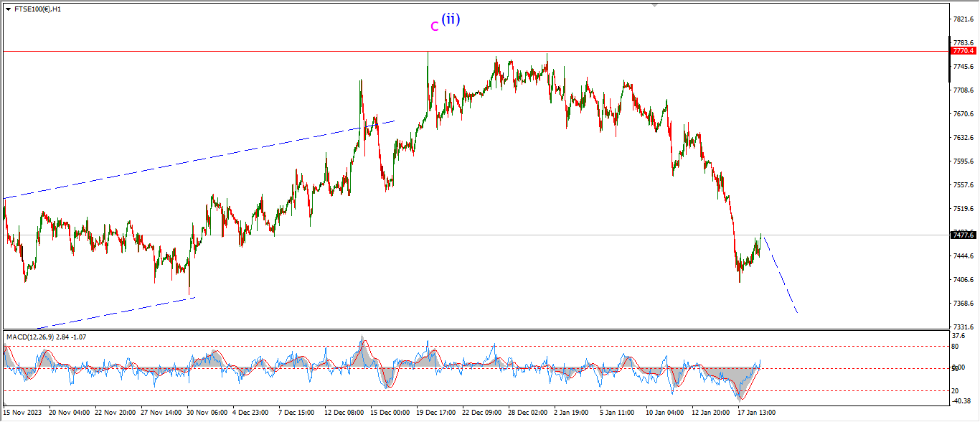Screen dimensions: 980x422
Task: Click the 7331.6 price scale label
Action: click(962, 327)
